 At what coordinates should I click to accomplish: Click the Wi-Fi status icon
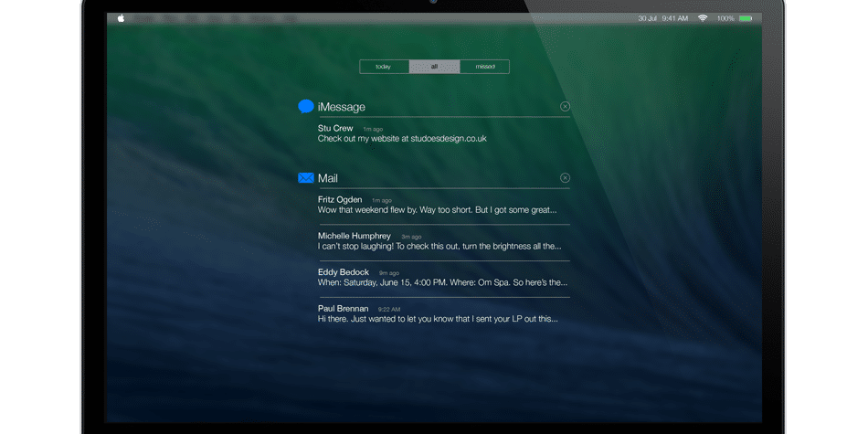[x=703, y=18]
